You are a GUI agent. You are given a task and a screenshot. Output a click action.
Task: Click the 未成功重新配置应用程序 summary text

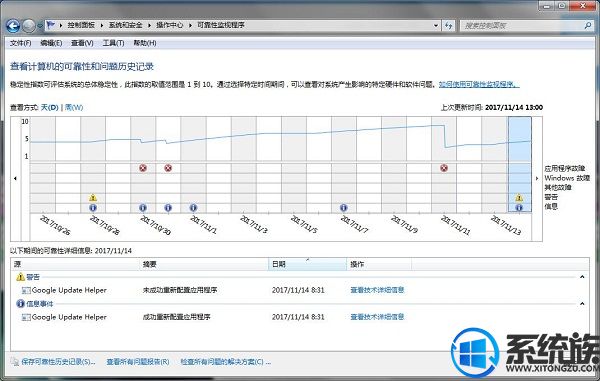tap(180, 290)
